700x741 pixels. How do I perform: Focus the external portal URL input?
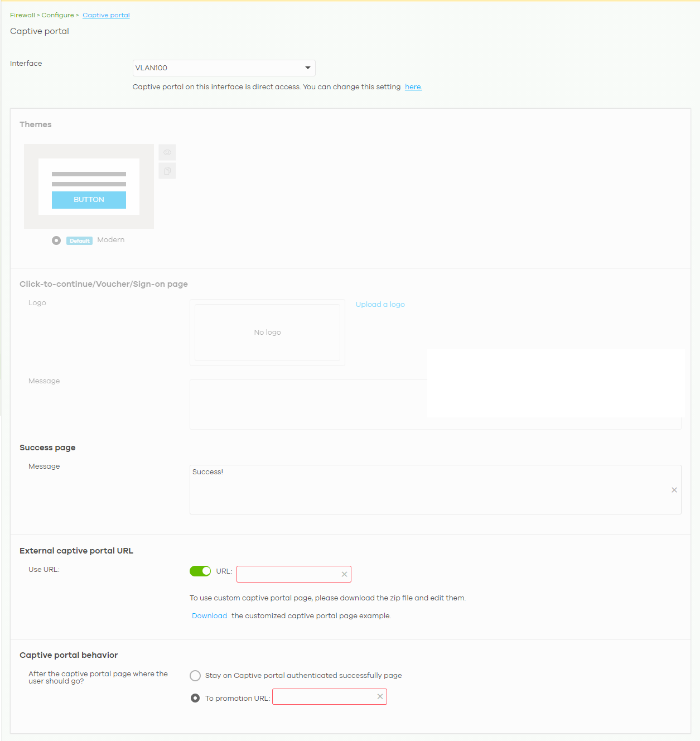(294, 574)
